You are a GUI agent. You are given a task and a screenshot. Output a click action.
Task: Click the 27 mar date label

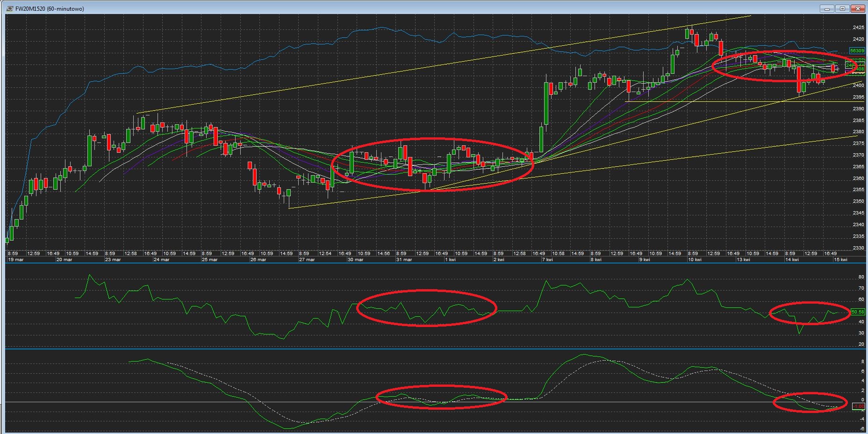(x=307, y=260)
